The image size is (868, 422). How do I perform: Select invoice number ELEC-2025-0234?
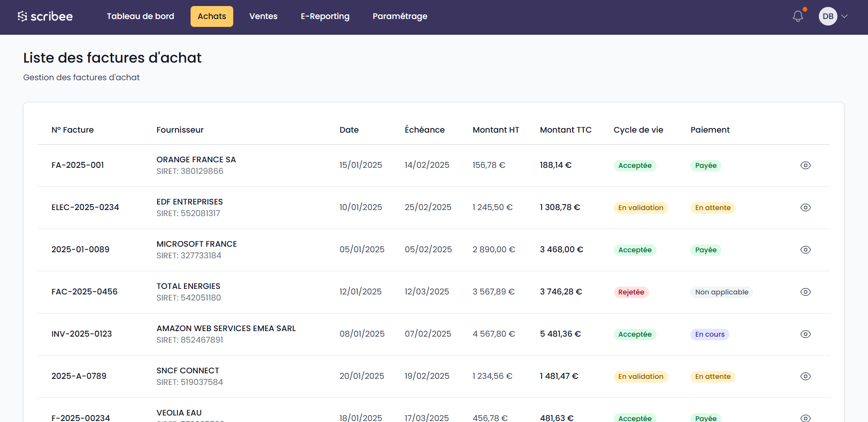point(85,207)
